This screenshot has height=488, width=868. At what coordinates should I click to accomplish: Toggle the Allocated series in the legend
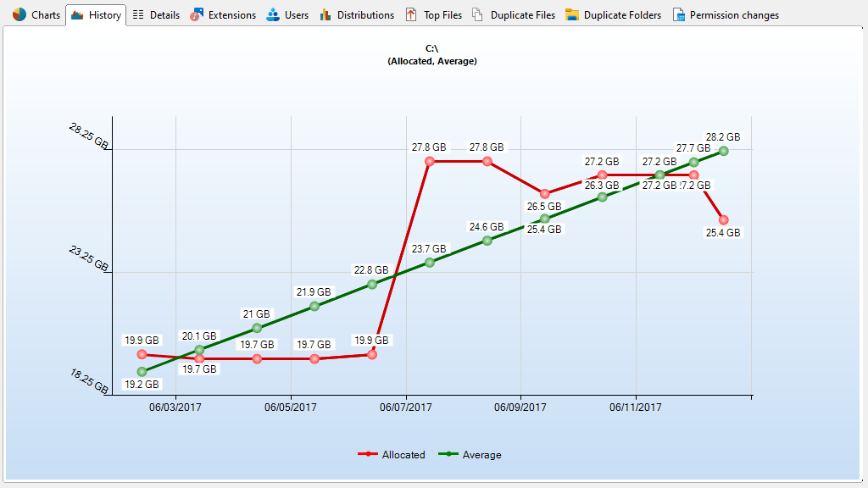tap(403, 455)
